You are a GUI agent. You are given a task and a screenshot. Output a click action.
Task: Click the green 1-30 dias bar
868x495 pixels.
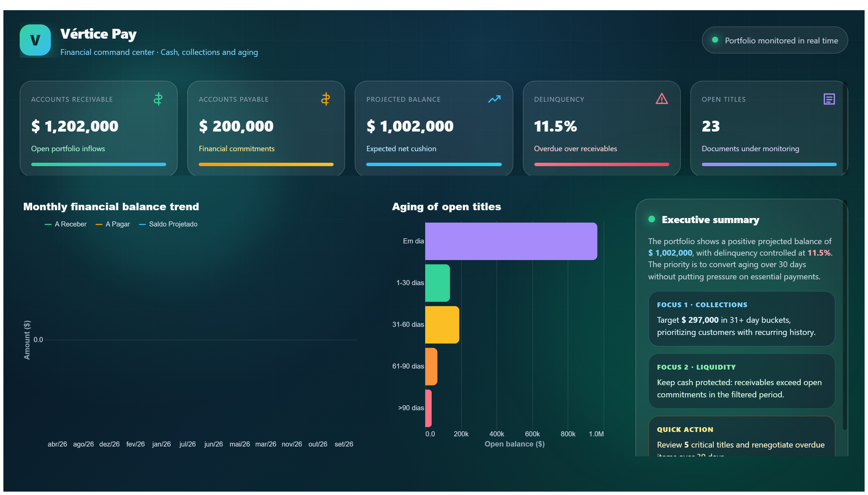(x=437, y=283)
